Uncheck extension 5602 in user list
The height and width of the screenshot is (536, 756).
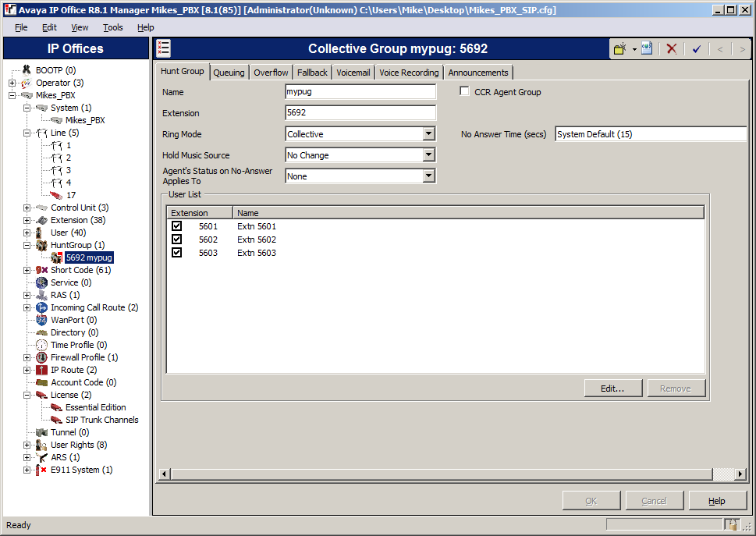point(176,239)
